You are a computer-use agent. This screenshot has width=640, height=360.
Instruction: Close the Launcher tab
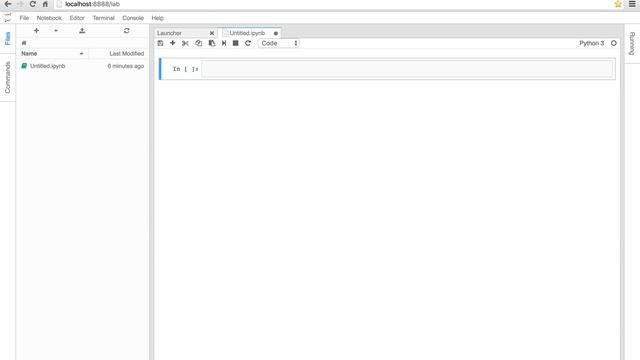[x=212, y=33]
